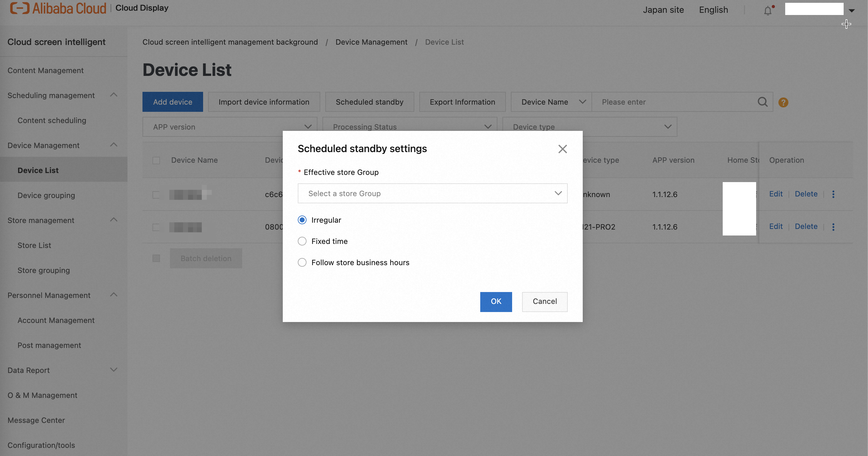The width and height of the screenshot is (868, 456).
Task: Edit the 0800 device row
Action: point(776,226)
